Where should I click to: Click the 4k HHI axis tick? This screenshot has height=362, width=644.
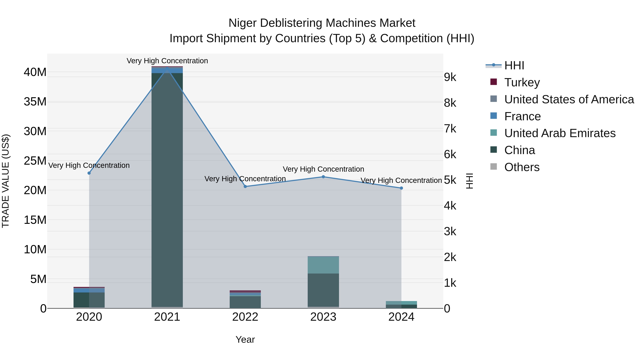450,206
